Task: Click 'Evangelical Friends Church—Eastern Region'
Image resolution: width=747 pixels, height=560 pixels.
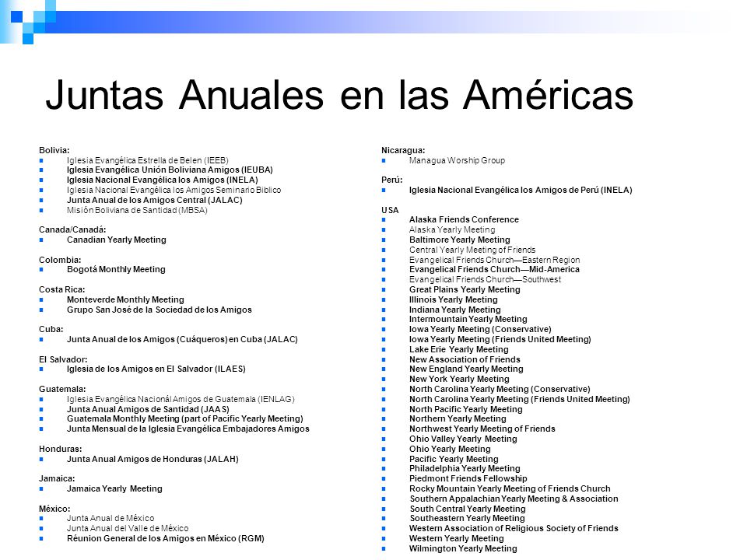Action: pos(495,260)
